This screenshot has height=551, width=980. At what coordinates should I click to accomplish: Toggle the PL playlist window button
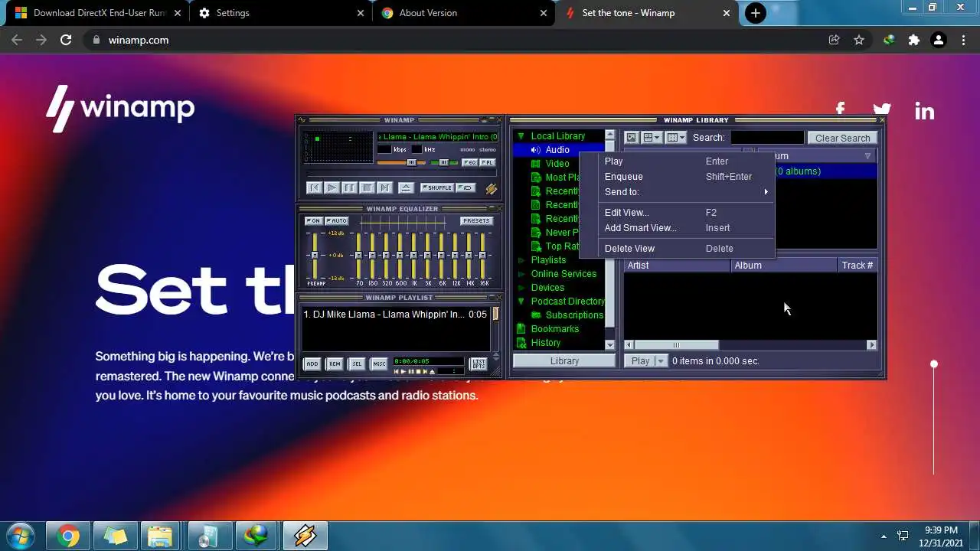[488, 162]
